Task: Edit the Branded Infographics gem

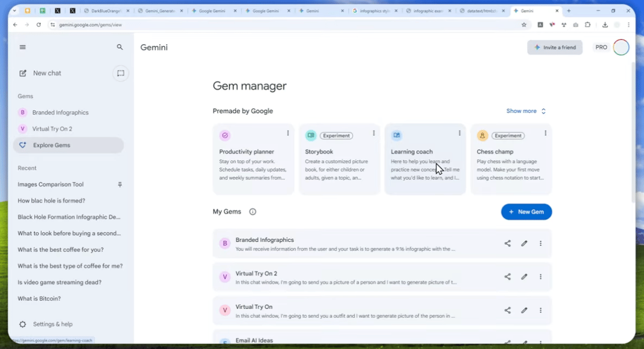Action: [524, 243]
